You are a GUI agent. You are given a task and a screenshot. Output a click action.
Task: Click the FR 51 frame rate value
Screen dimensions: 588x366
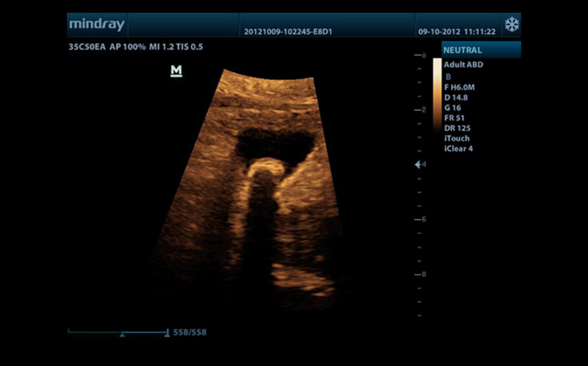point(453,118)
